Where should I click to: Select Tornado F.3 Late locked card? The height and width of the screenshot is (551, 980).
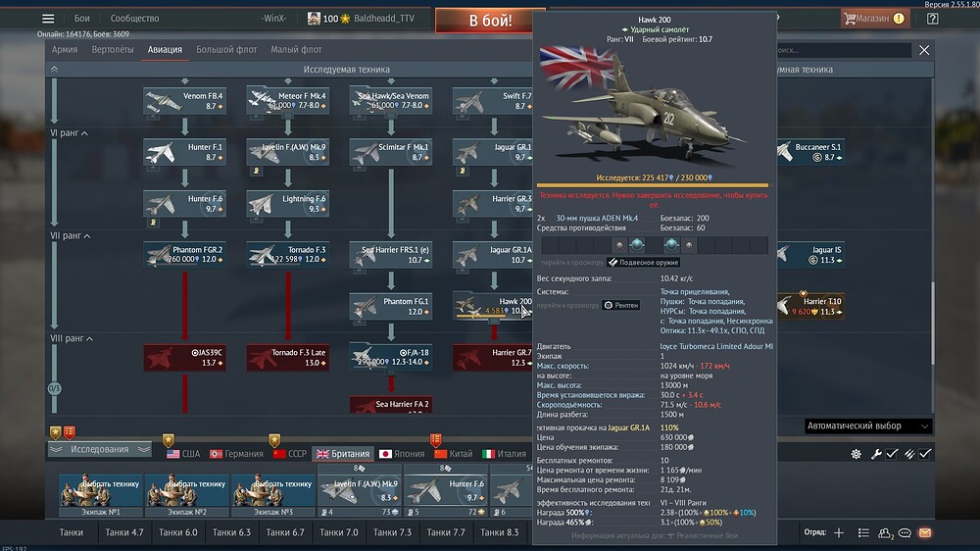tap(287, 357)
